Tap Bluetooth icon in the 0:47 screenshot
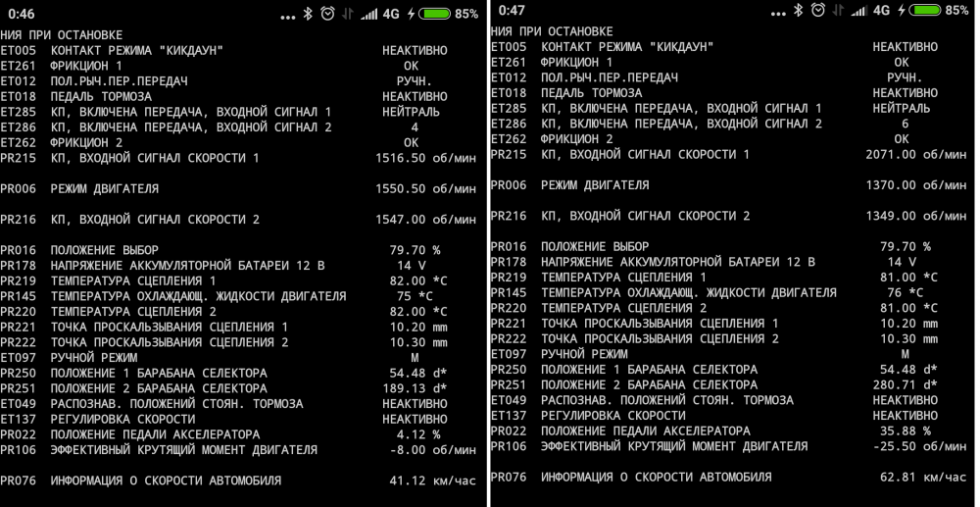The height and width of the screenshot is (507, 980). pyautogui.click(x=798, y=10)
